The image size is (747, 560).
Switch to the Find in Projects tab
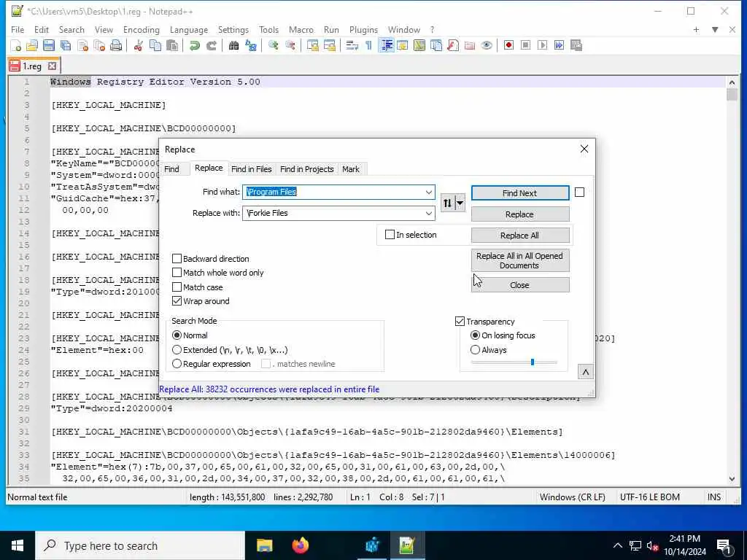307,169
